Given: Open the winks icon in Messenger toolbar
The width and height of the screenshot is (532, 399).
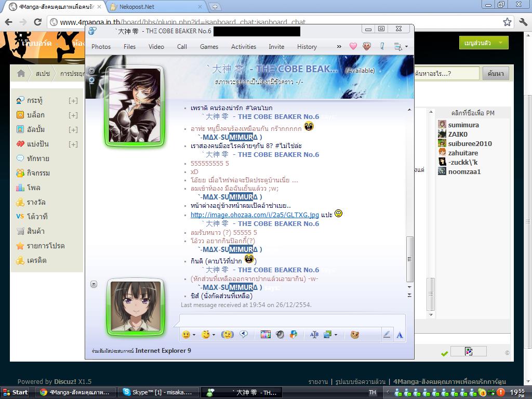Looking at the screenshot, I should click(x=205, y=335).
